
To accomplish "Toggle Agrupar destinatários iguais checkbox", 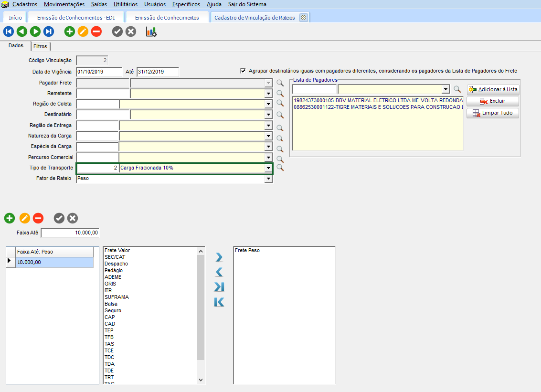I will point(244,71).
